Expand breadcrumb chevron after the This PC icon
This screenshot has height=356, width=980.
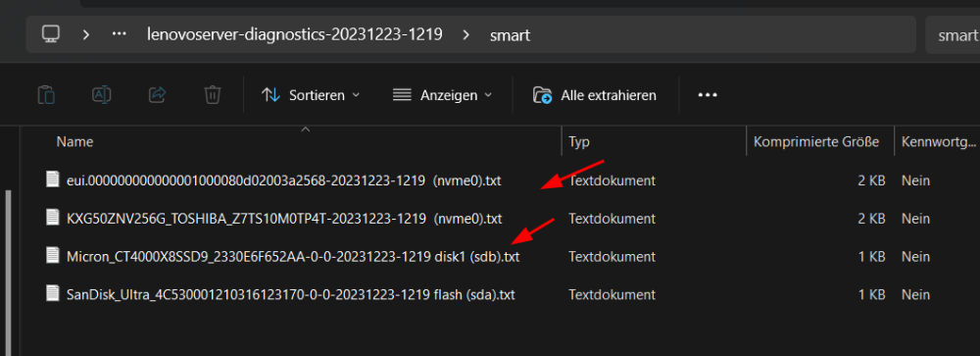tap(86, 34)
